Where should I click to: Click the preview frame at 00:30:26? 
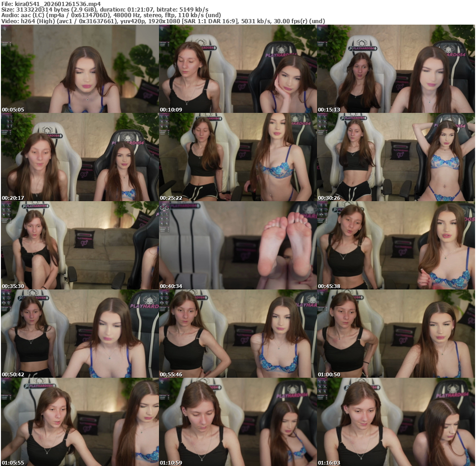[396, 157]
